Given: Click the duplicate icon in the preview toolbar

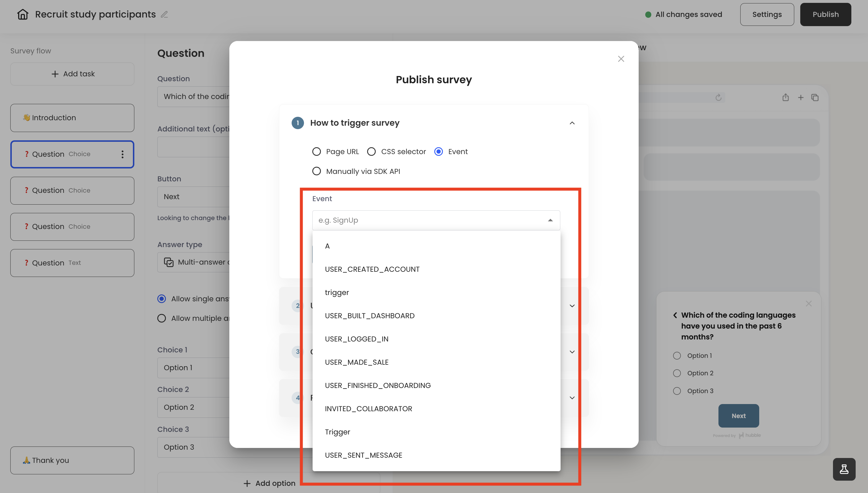Looking at the screenshot, I should pos(815,98).
